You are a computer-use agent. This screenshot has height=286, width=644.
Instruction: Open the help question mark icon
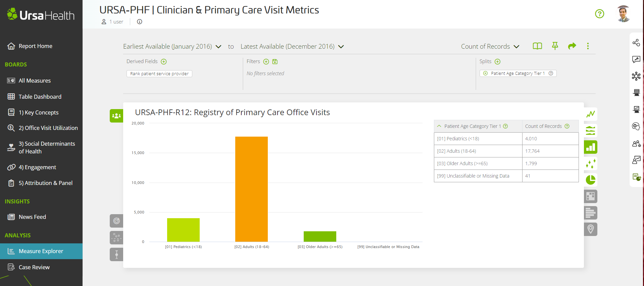click(x=599, y=14)
